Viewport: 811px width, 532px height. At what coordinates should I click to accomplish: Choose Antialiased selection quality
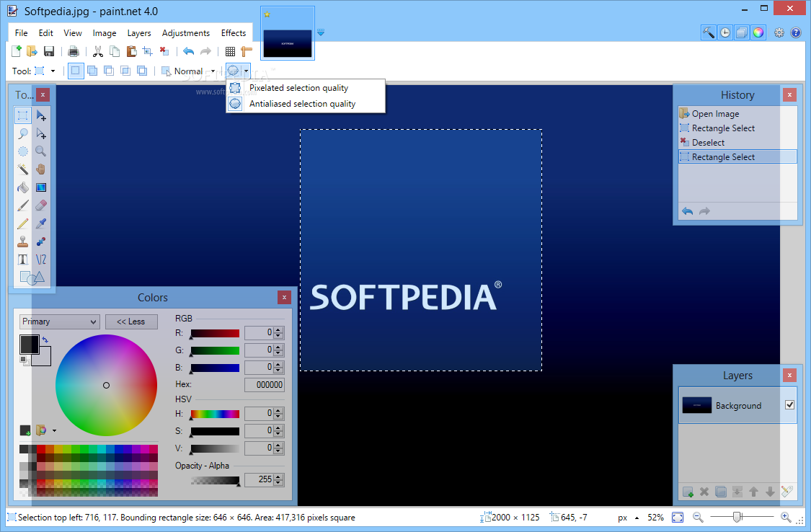coord(306,103)
